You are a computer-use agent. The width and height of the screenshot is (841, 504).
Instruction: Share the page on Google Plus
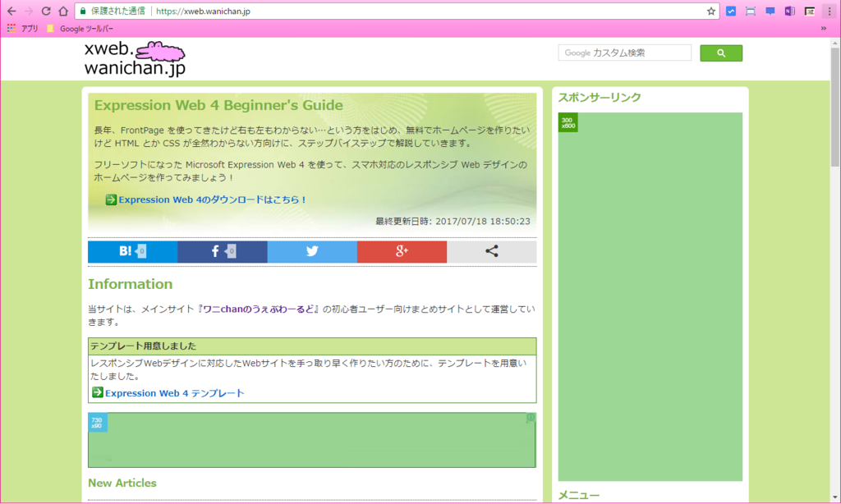click(401, 251)
